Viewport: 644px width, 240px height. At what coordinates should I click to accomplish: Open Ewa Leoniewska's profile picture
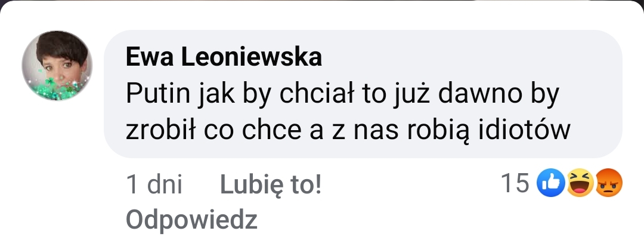[57, 66]
